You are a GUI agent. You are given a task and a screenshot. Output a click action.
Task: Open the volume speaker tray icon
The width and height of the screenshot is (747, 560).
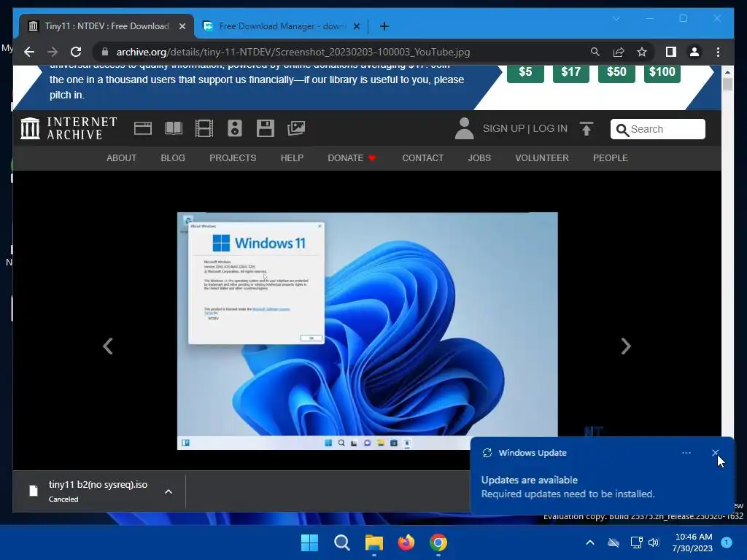tap(654, 542)
